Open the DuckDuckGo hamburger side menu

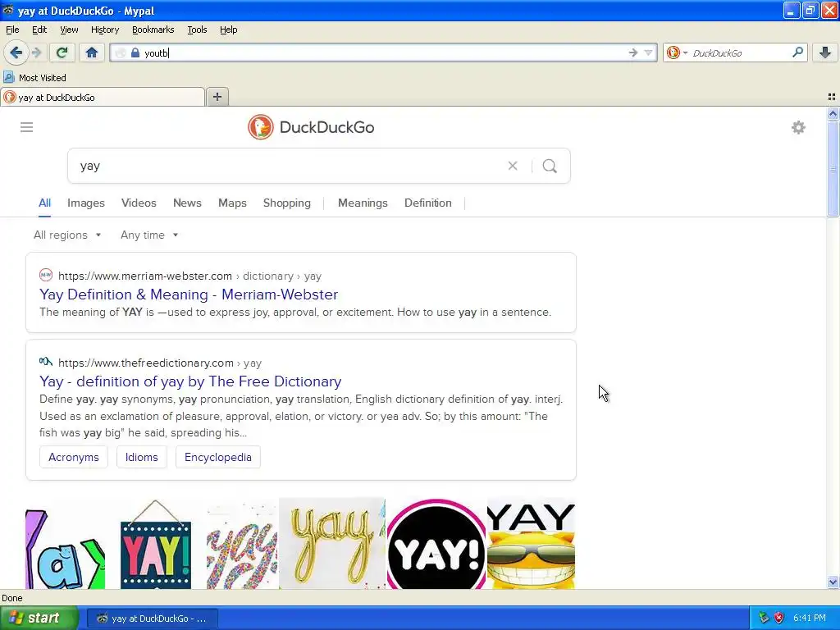(26, 127)
